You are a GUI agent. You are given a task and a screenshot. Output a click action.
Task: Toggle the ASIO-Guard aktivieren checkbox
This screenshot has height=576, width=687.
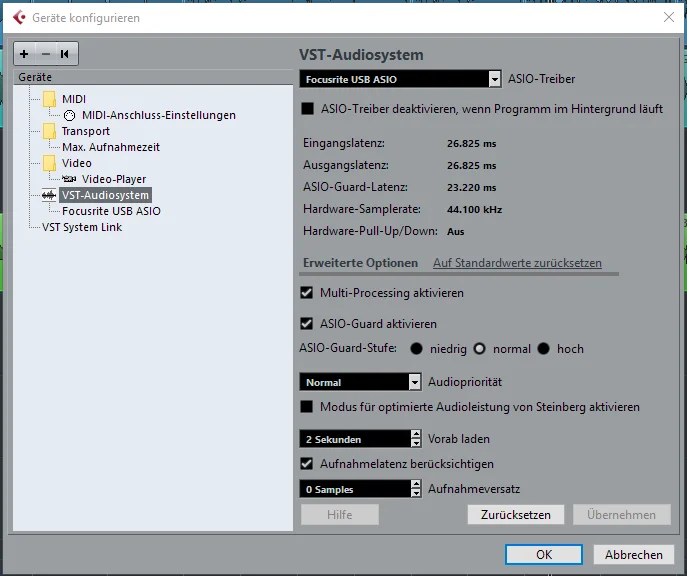coord(308,324)
